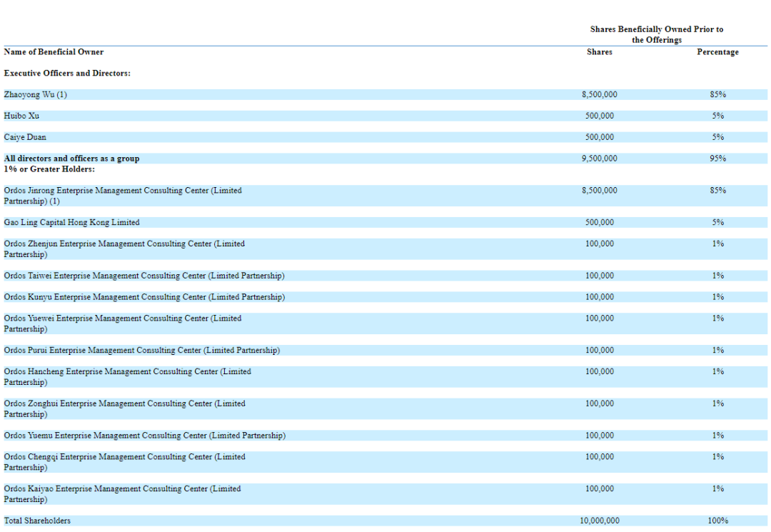Select Ordos Zhenjun's 100,000 shares value
Image resolution: width=771 pixels, height=532 pixels.
(600, 244)
